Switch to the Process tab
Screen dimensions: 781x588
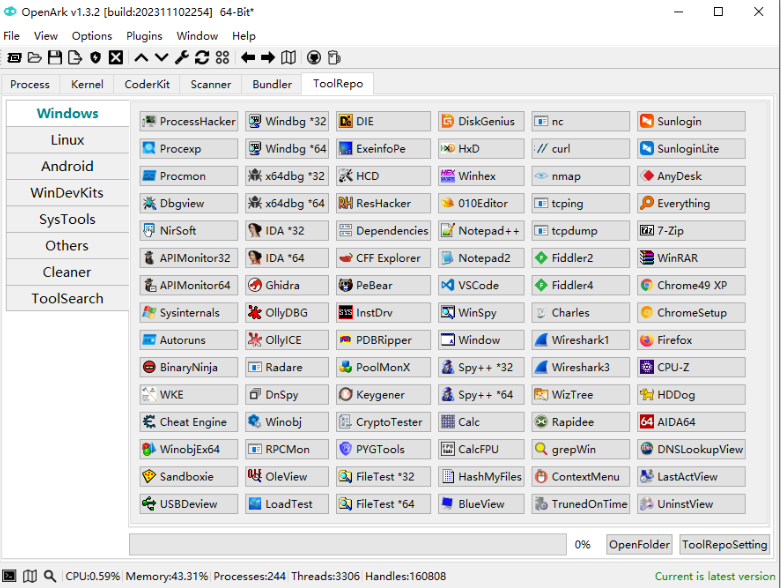[30, 84]
